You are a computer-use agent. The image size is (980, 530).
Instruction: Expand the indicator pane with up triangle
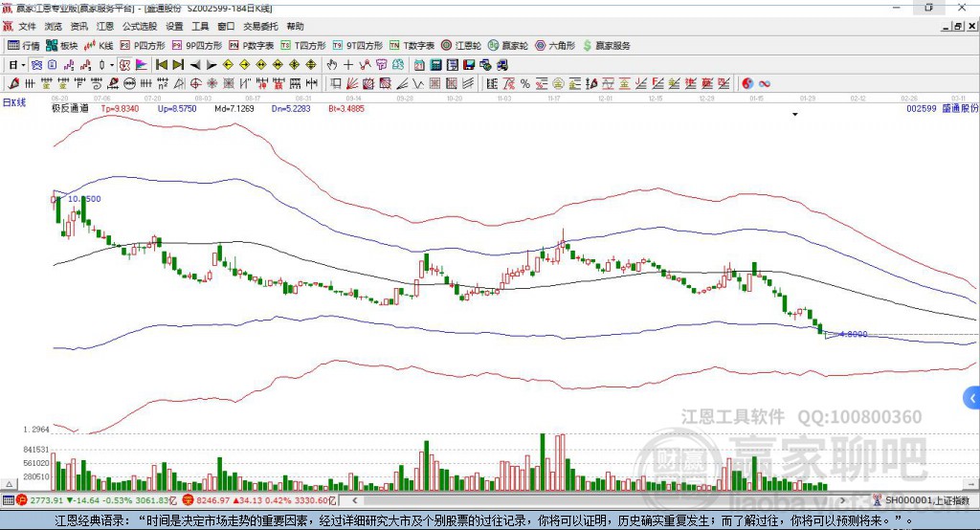pos(9,484)
